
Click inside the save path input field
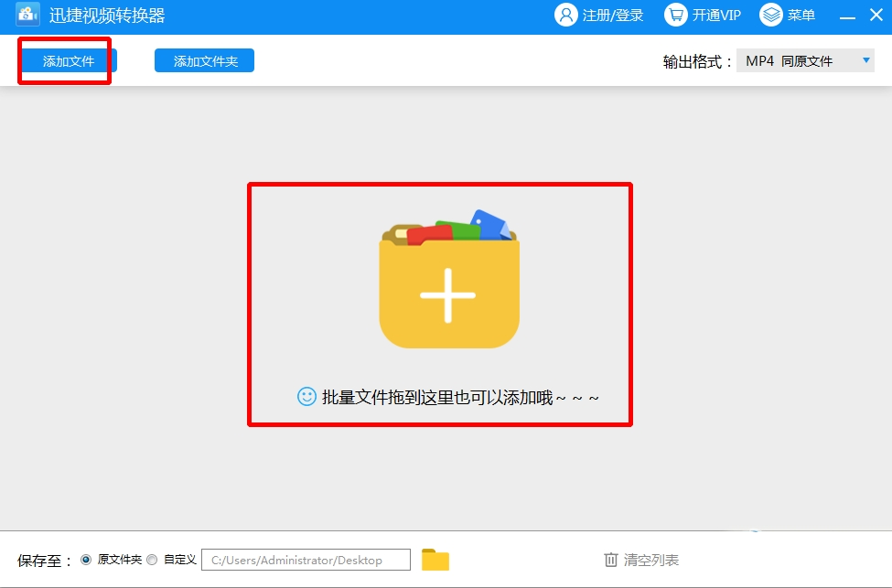pyautogui.click(x=305, y=559)
